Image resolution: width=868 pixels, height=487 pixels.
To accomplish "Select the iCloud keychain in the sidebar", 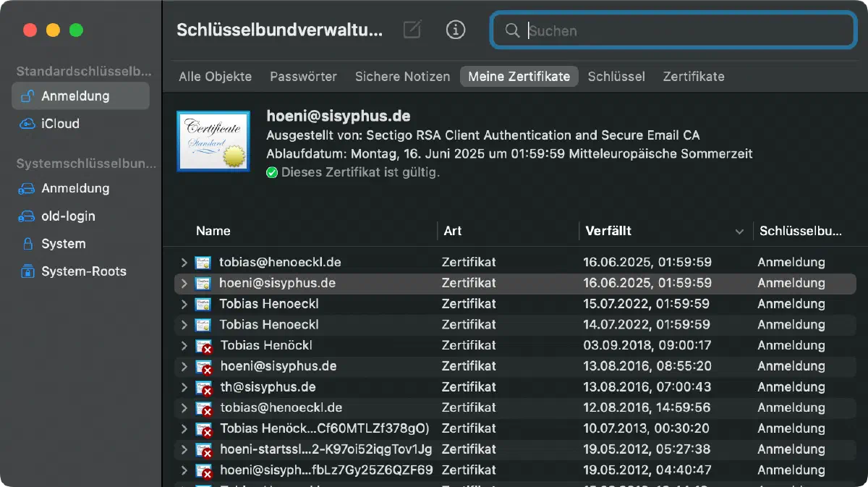I will tap(57, 124).
